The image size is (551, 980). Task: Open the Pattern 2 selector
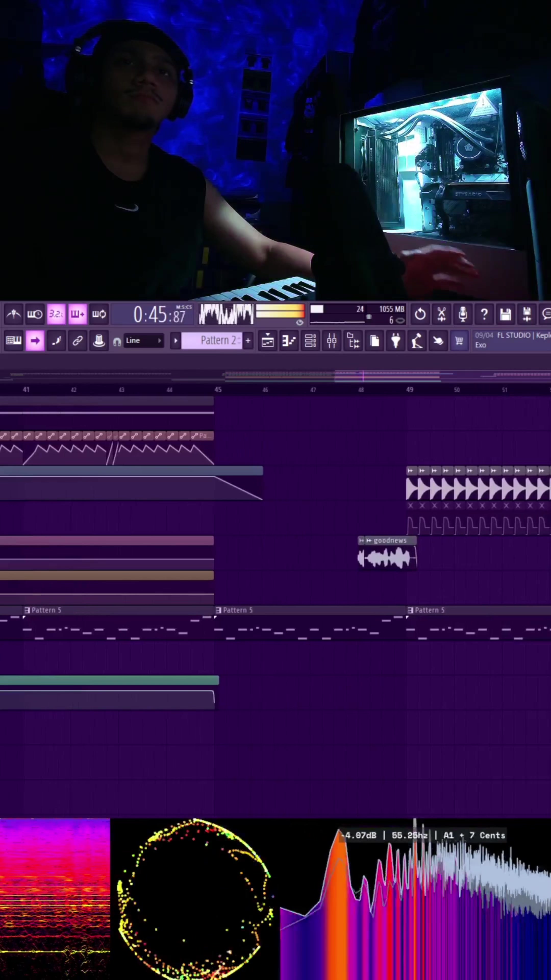click(x=211, y=340)
